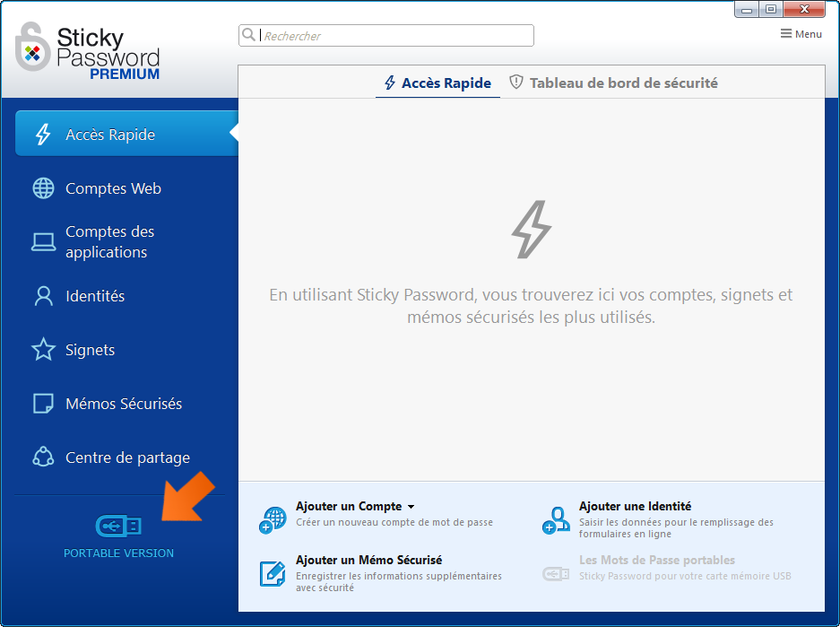Click the hamburger icon next to Menu
840x627 pixels.
click(786, 34)
